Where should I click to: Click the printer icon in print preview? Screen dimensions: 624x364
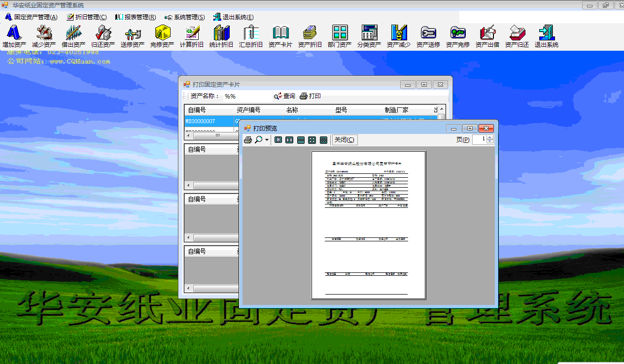coord(248,140)
